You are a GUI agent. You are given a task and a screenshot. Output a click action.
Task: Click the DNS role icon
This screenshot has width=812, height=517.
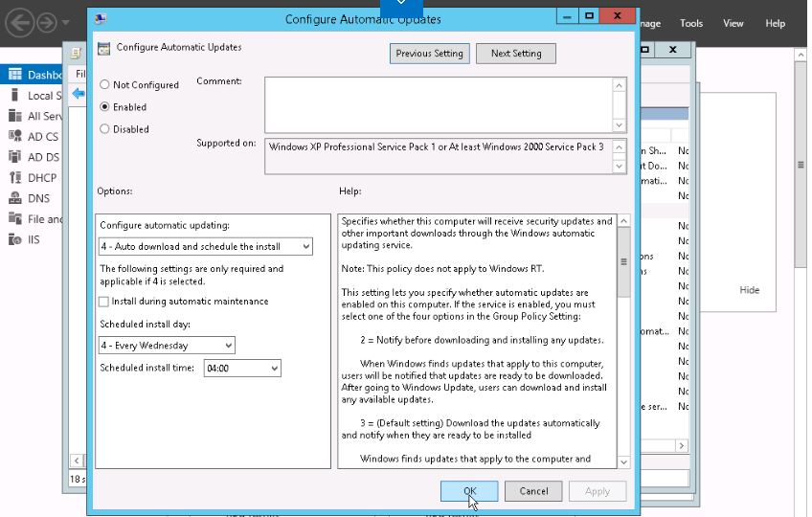(x=15, y=198)
